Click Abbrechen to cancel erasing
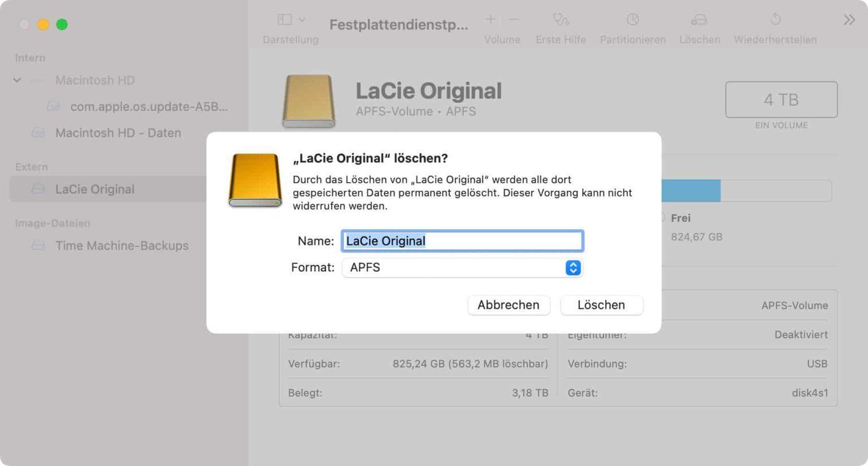The height and width of the screenshot is (466, 868). coord(509,305)
